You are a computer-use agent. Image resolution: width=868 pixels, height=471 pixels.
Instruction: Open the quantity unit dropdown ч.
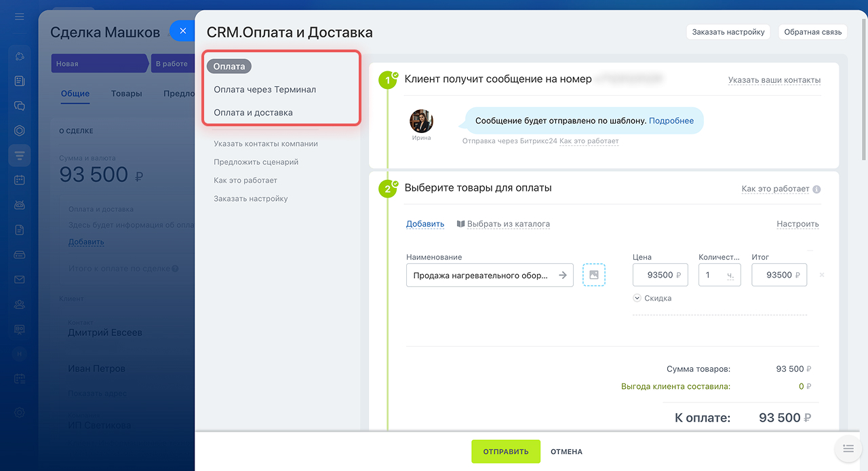[x=730, y=276]
